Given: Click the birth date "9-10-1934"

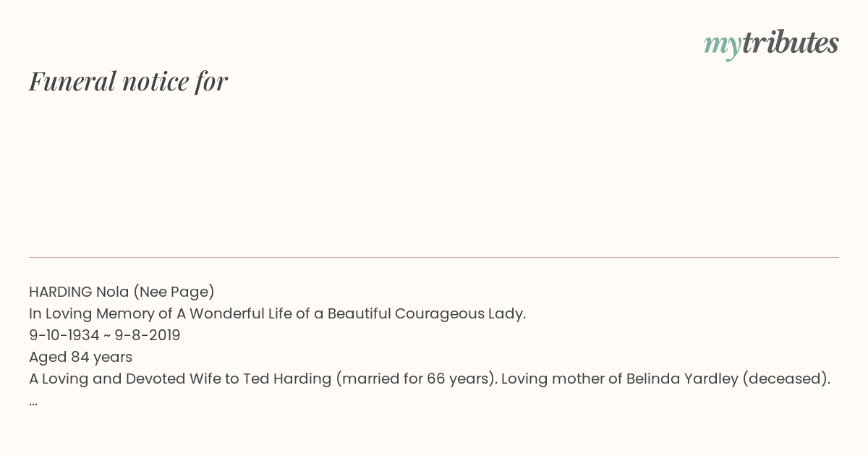Looking at the screenshot, I should tap(64, 336).
